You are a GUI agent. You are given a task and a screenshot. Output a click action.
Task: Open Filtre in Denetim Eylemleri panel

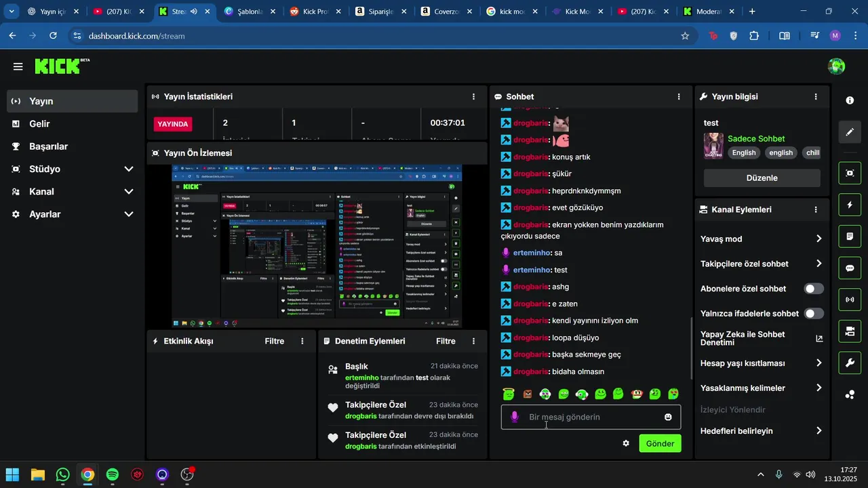click(x=446, y=341)
